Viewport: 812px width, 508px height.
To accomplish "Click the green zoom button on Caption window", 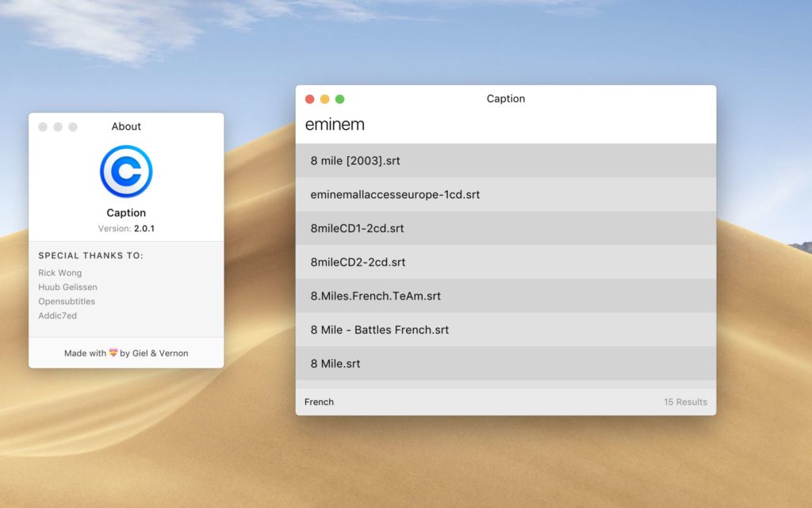I will [340, 99].
